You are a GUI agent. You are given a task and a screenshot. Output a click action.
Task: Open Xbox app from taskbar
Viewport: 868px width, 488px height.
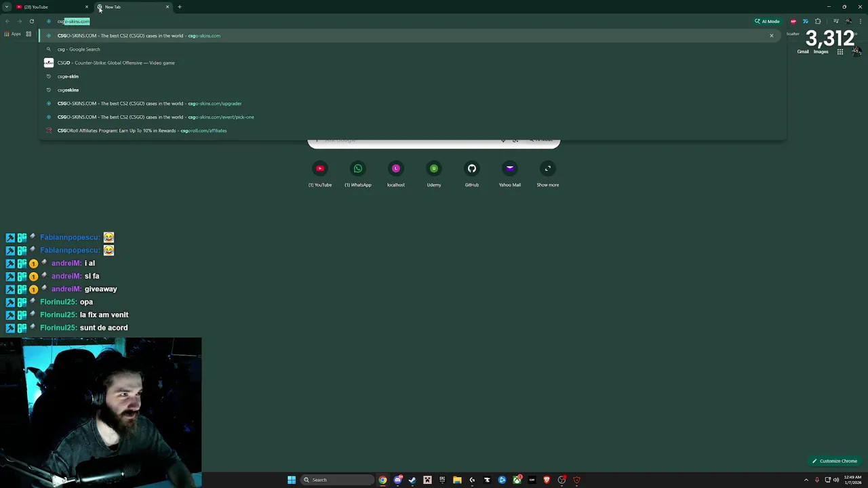517,480
